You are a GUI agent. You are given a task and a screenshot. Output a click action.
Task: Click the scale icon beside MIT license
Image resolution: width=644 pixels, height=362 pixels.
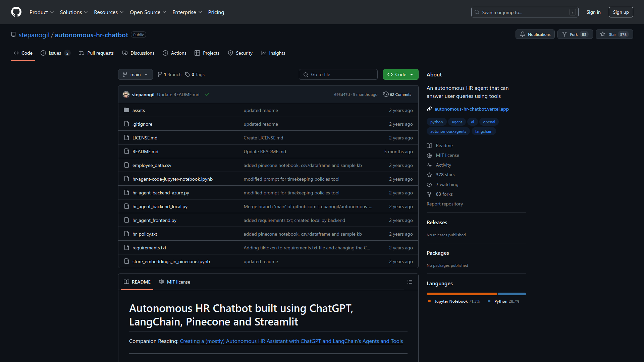click(x=429, y=155)
